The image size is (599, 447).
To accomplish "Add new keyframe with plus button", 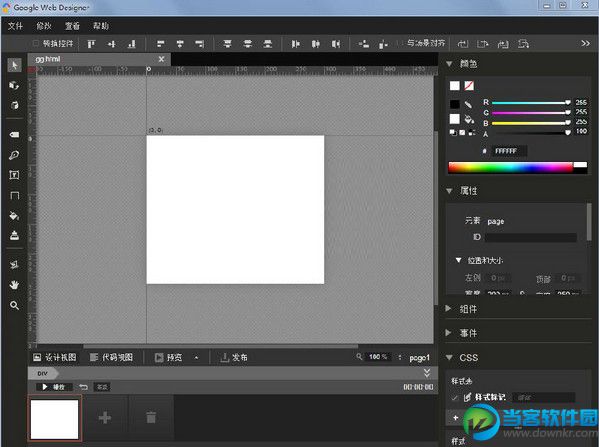I will click(x=105, y=418).
